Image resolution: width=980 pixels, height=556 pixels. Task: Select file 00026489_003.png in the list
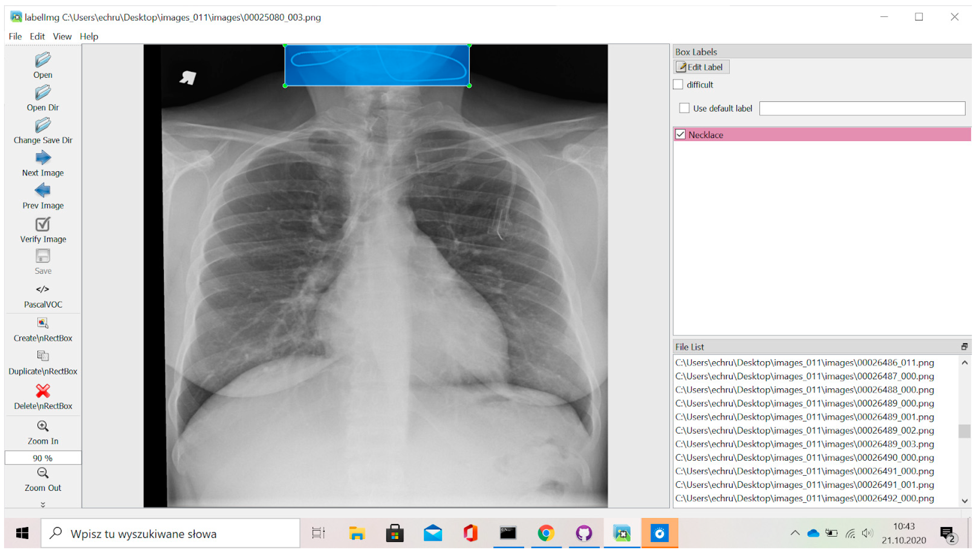(x=804, y=444)
